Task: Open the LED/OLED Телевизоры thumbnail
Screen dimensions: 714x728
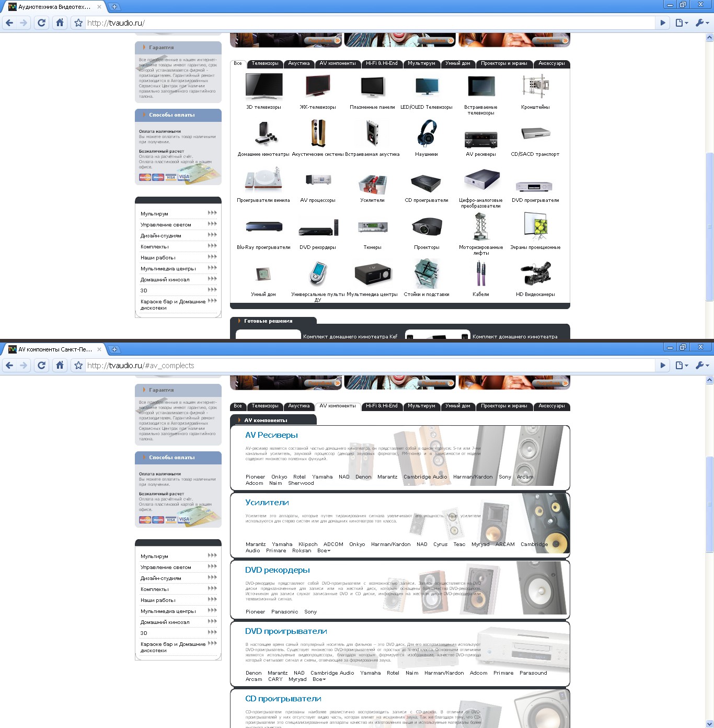Action: [427, 86]
